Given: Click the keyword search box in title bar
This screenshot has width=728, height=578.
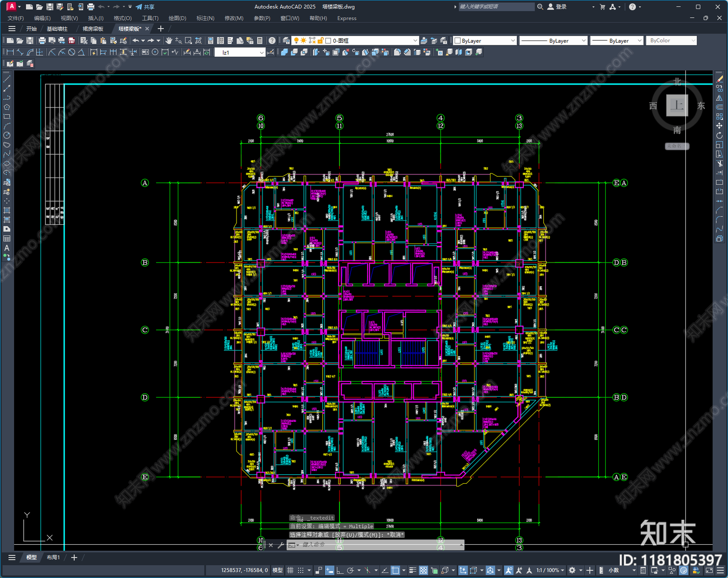Looking at the screenshot, I should [496, 7].
